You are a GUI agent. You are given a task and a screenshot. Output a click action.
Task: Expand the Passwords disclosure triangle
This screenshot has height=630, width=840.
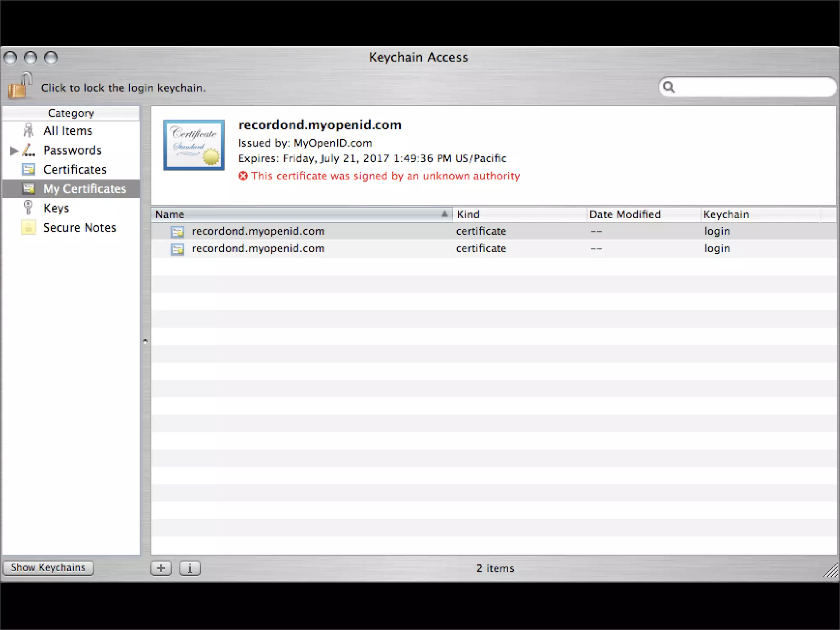click(x=14, y=151)
